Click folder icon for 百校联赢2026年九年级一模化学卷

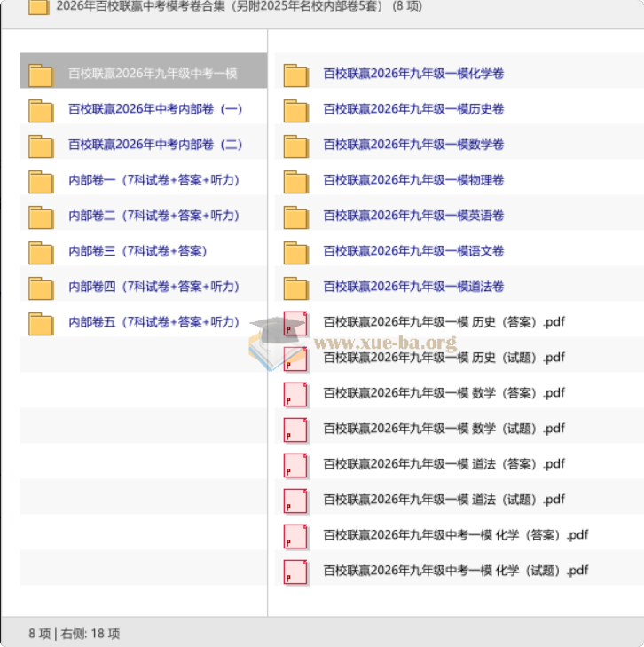point(295,75)
